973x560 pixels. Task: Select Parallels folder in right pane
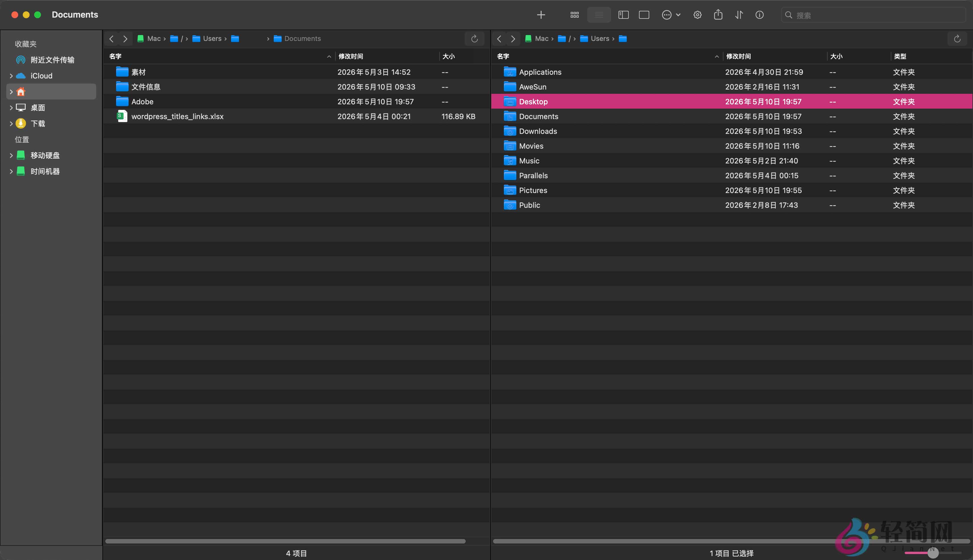click(732, 175)
